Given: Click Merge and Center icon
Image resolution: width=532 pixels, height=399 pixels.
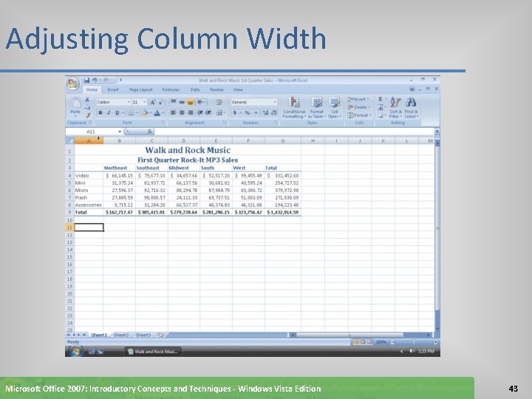Looking at the screenshot, I should click(x=220, y=112).
